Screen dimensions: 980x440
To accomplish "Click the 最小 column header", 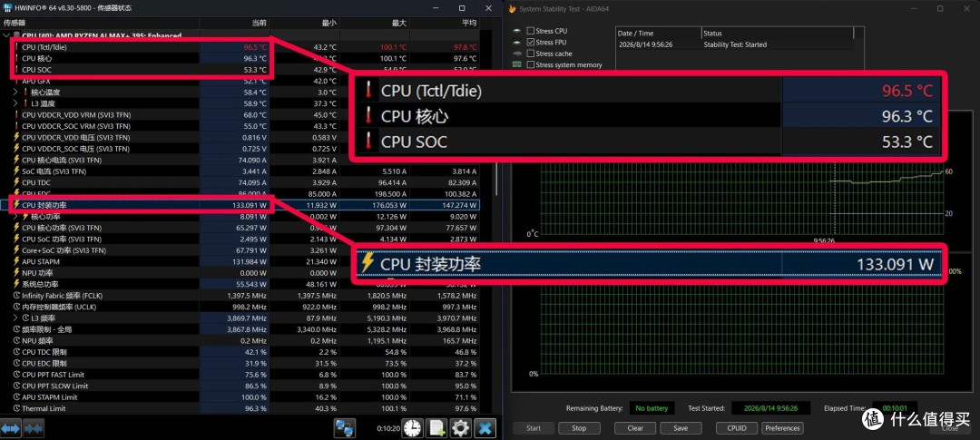I will pyautogui.click(x=305, y=23).
